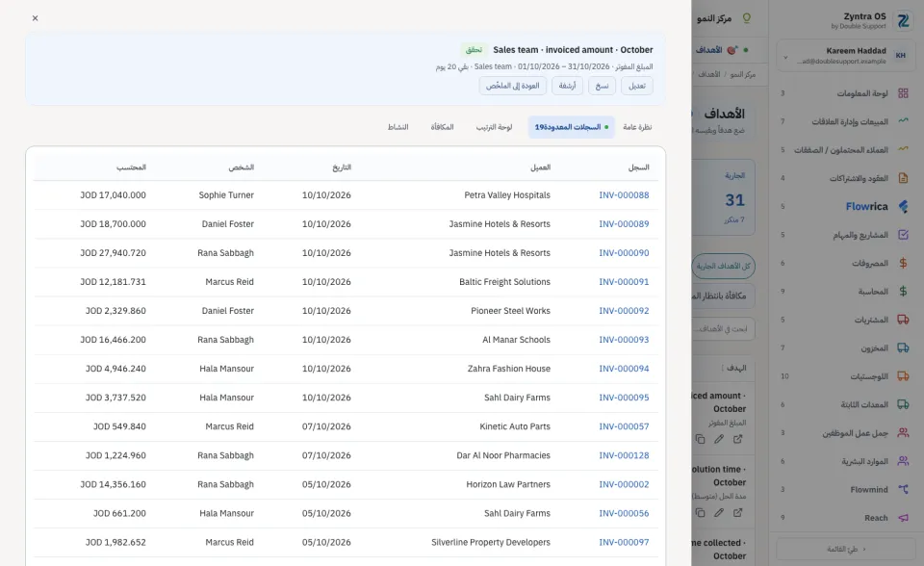Click the العقود والاشتراكات document icon
924x566 pixels.
(903, 177)
